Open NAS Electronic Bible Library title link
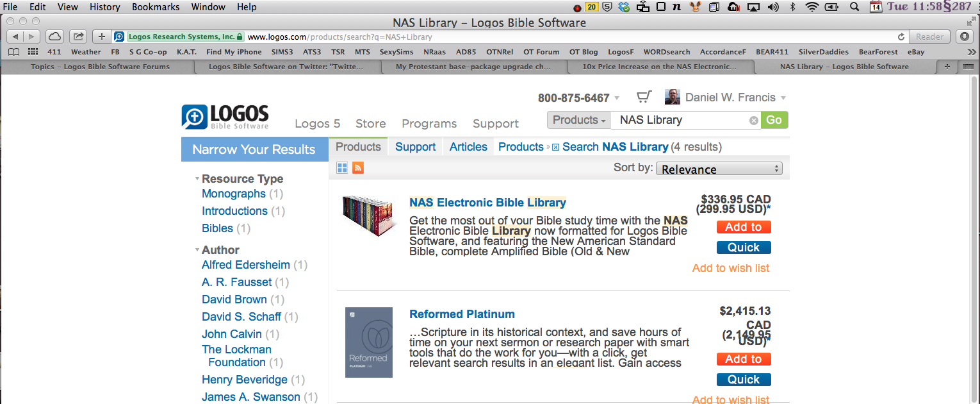Screen dimensions: 980x404 pos(487,203)
